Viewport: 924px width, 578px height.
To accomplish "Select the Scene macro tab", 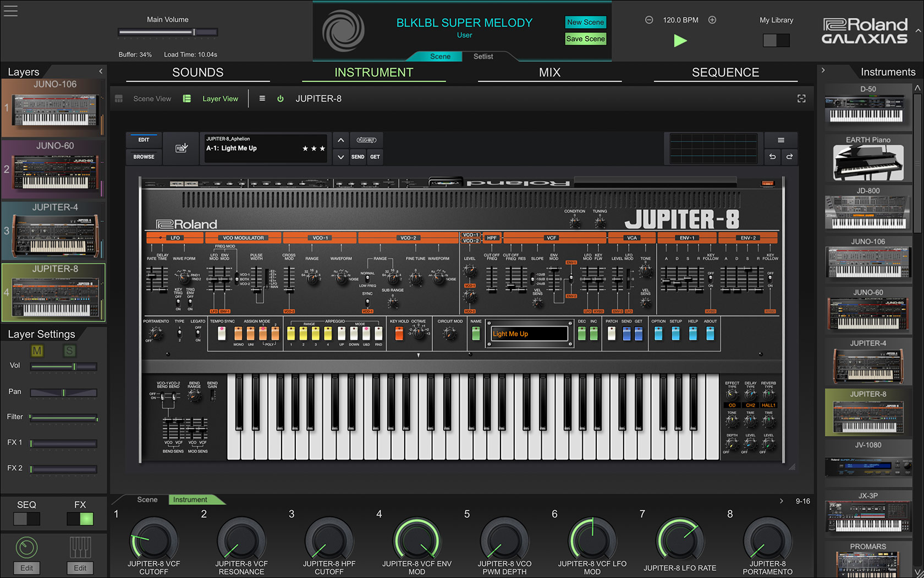I will pyautogui.click(x=147, y=499).
